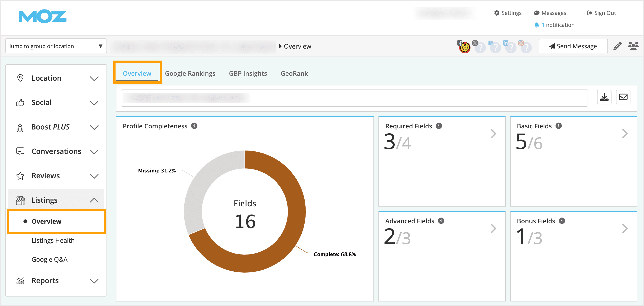This screenshot has height=306, width=644.
Task: Open Jump to group or location dropdown
Action: pyautogui.click(x=56, y=46)
